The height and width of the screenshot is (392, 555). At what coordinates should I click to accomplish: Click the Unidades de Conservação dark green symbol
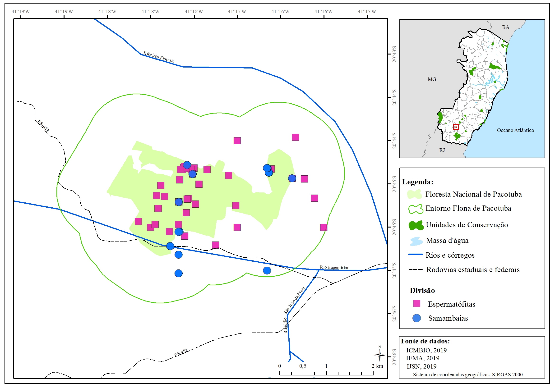(416, 225)
